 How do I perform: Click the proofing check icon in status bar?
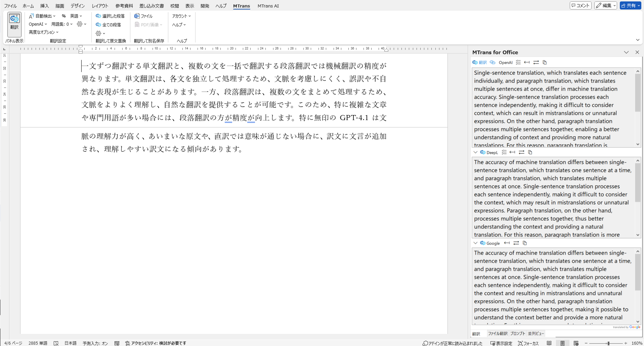pyautogui.click(x=56, y=343)
